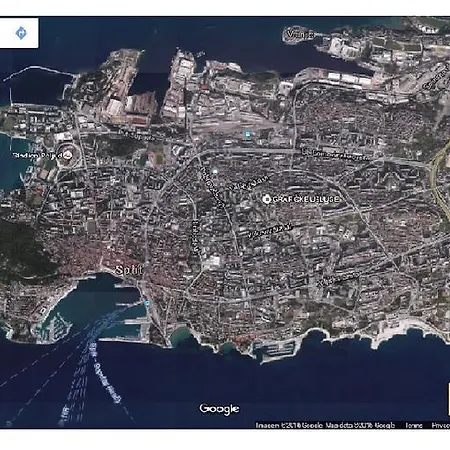The image size is (450, 450).
Task: Click the blue diamond directions icon
Action: 21,33
